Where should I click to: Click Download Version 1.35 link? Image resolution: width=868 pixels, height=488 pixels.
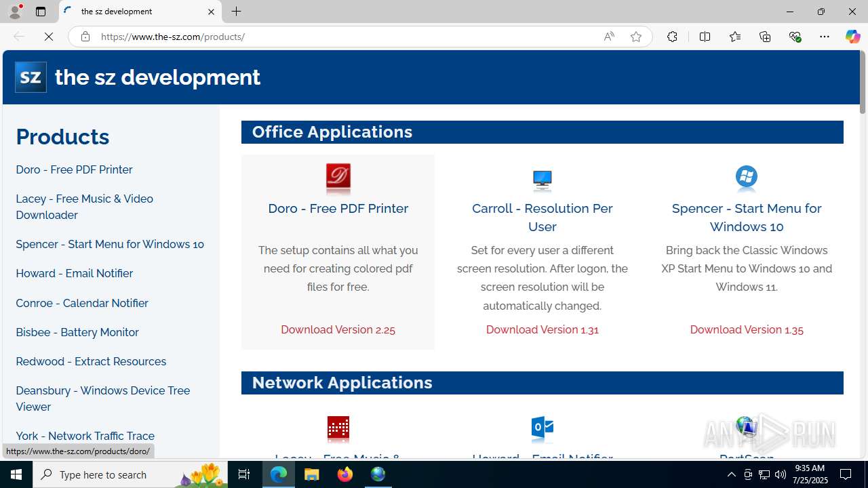pos(747,329)
